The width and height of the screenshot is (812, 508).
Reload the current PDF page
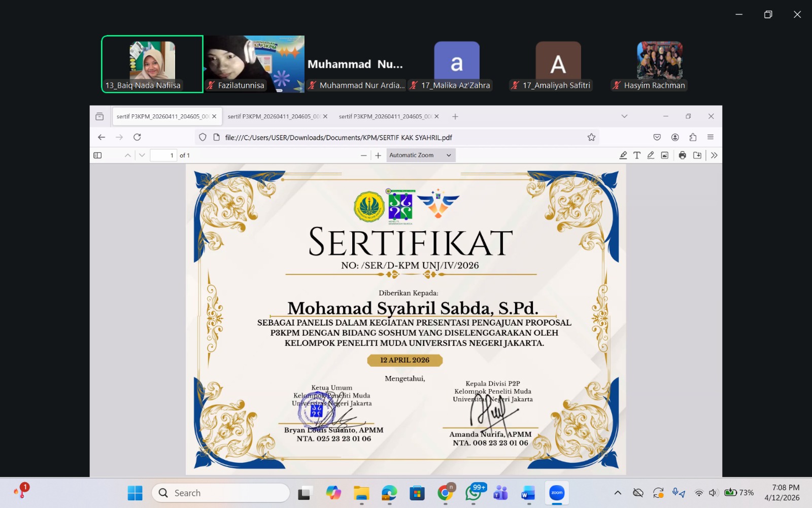137,137
